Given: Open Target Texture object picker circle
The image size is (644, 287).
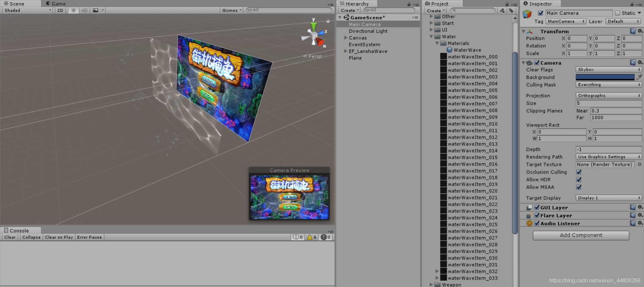Looking at the screenshot, I should (639, 165).
